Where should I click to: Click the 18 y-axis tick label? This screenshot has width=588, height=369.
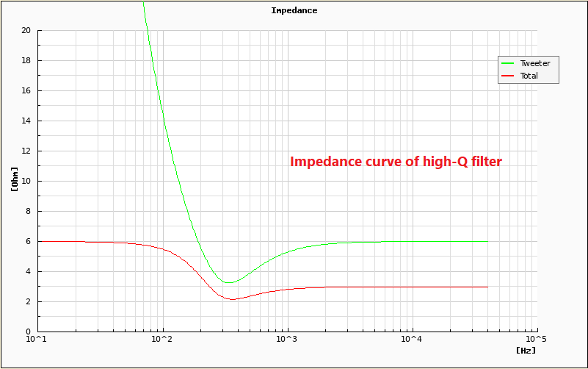(26, 60)
